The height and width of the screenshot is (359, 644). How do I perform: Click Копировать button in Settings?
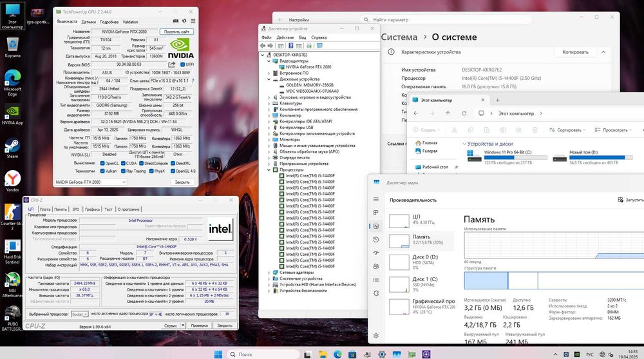click(575, 52)
